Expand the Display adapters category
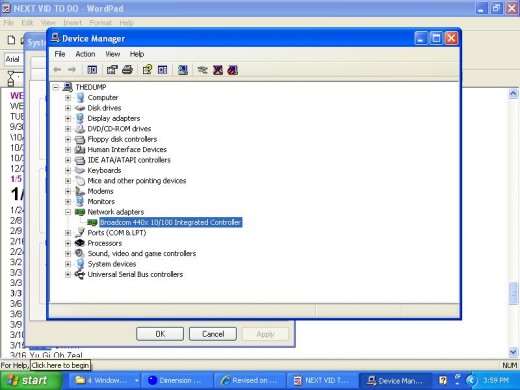 pos(68,118)
